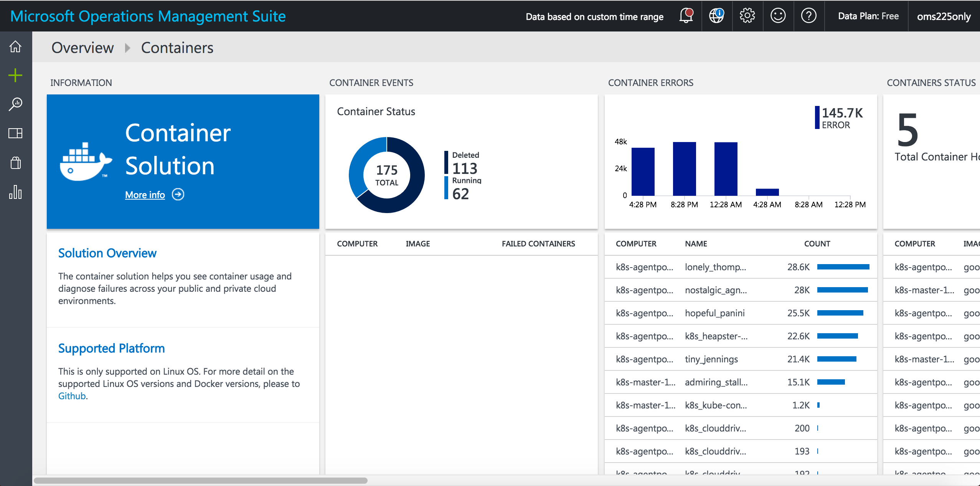Select the hopeful_panini row
This screenshot has height=486, width=980.
(741, 313)
